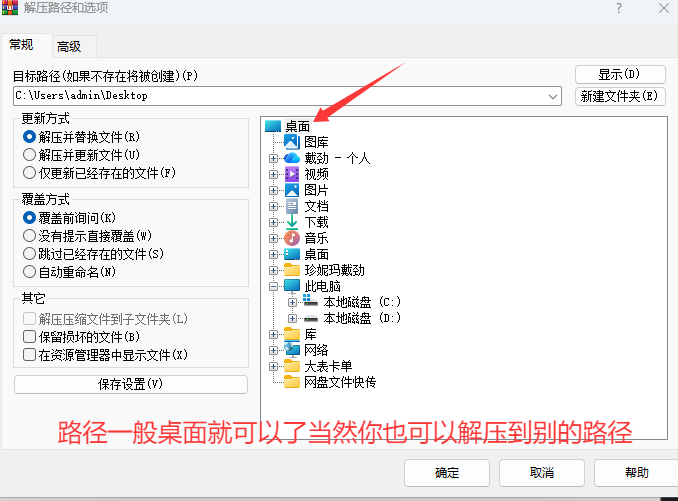678x501 pixels.
Task: Click the 图片 pictures folder icon
Action: tap(292, 190)
